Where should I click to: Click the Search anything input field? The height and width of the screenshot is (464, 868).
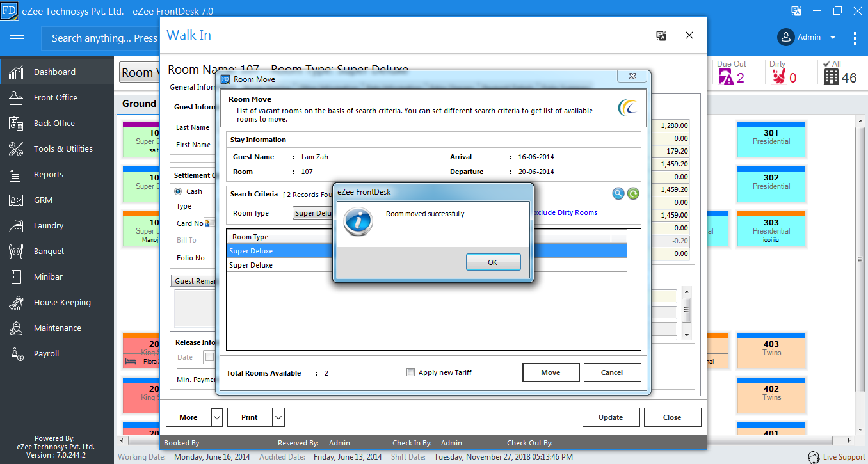(x=101, y=38)
